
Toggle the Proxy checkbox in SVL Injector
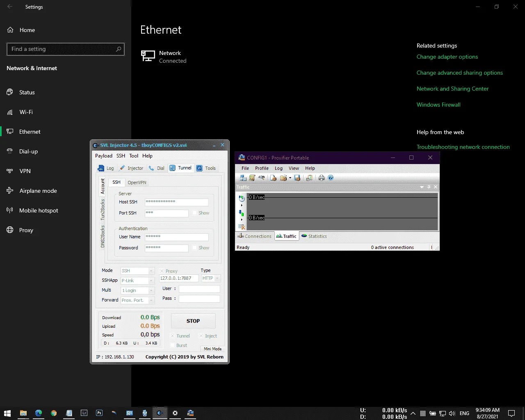point(162,271)
